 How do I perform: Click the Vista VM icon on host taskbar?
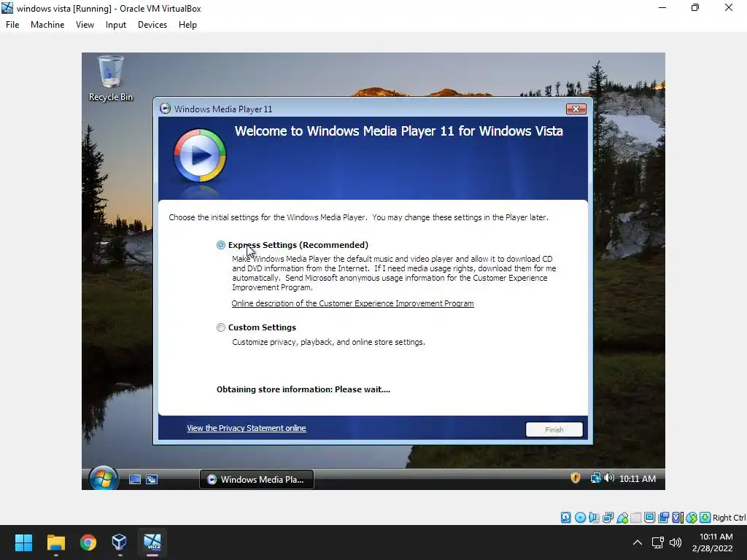152,542
